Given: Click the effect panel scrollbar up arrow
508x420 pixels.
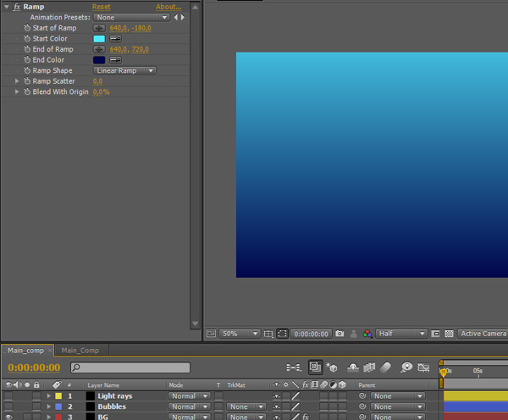Looking at the screenshot, I should pos(195,7).
